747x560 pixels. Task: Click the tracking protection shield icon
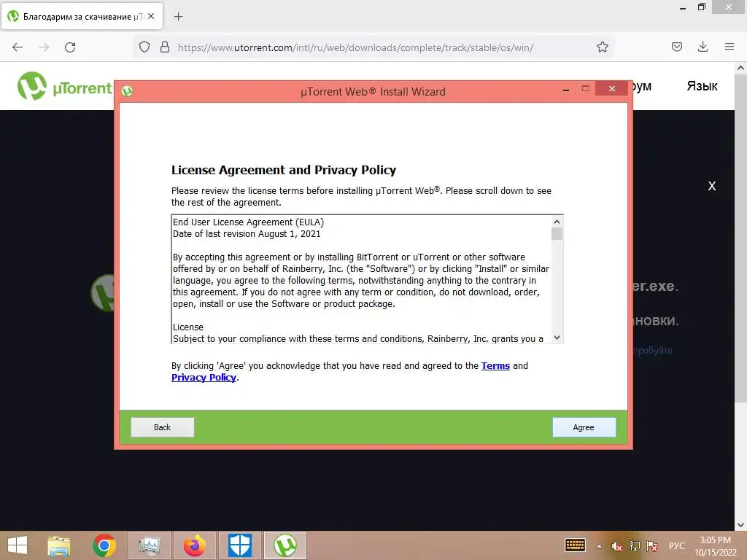pyautogui.click(x=144, y=47)
